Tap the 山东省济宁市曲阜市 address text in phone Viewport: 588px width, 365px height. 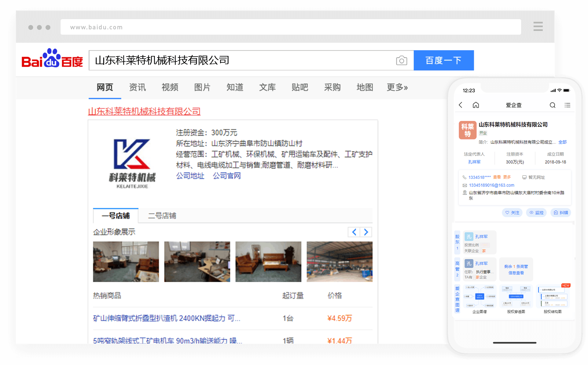(516, 195)
